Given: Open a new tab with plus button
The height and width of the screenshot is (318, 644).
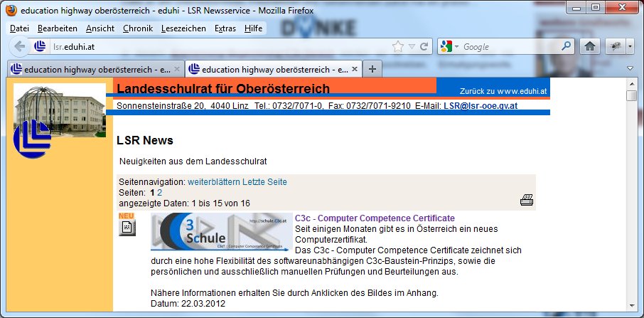Looking at the screenshot, I should click(x=373, y=69).
